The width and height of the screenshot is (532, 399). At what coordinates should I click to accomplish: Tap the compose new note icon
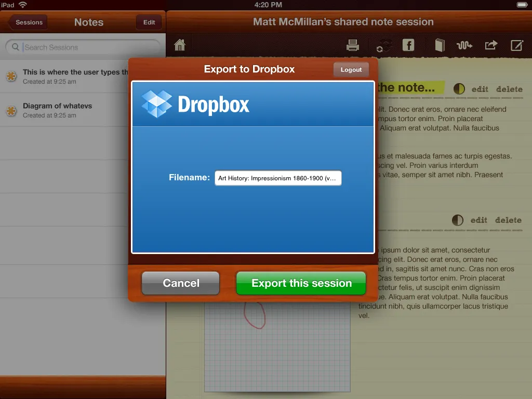click(517, 45)
